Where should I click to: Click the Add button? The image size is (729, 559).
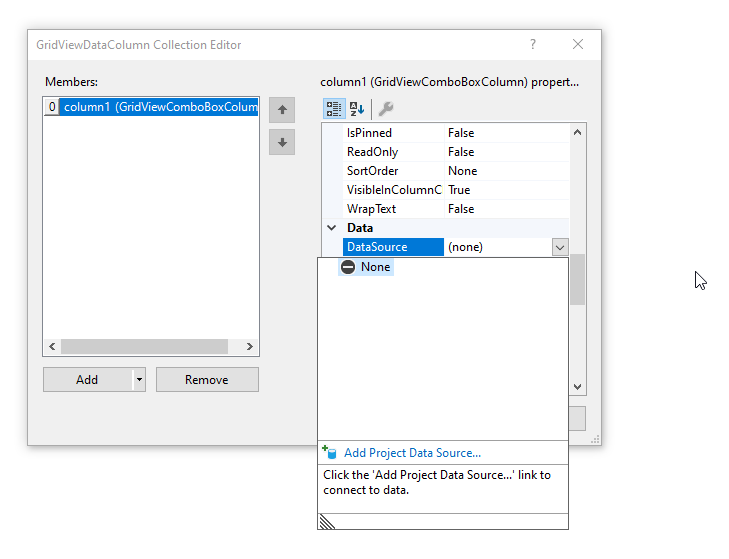point(87,380)
